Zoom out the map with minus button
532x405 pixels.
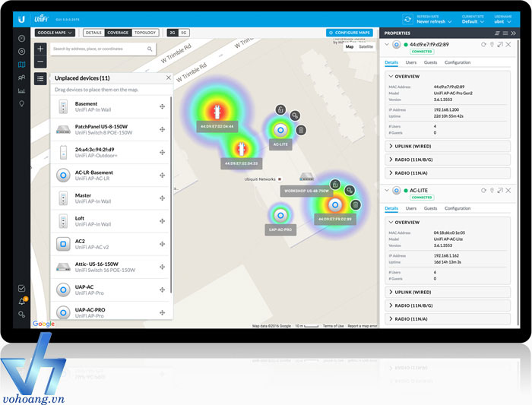(x=40, y=62)
